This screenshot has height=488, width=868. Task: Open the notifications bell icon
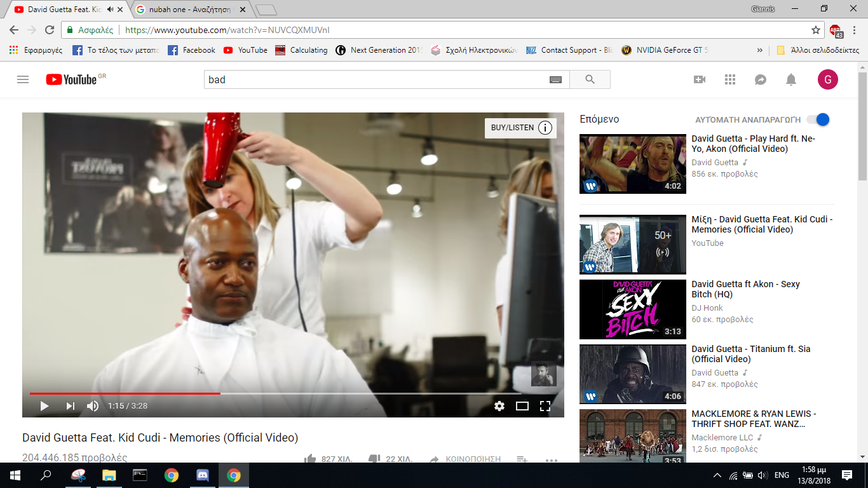tap(791, 79)
